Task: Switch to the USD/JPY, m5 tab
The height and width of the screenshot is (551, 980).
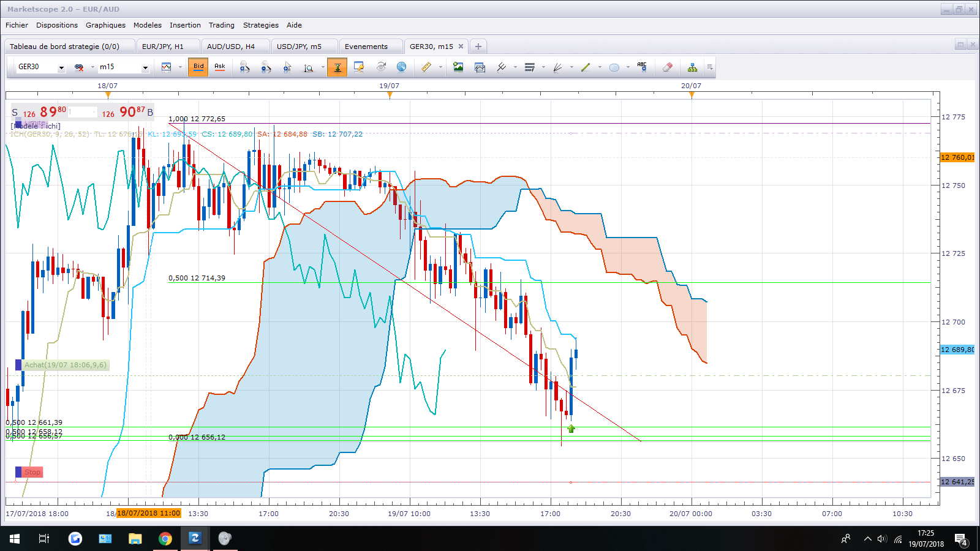Action: click(x=304, y=47)
